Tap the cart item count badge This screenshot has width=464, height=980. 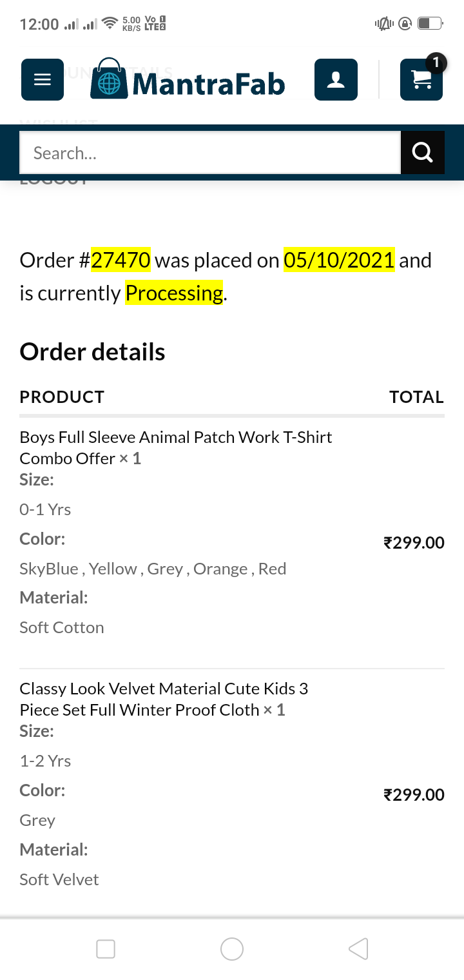click(436, 63)
